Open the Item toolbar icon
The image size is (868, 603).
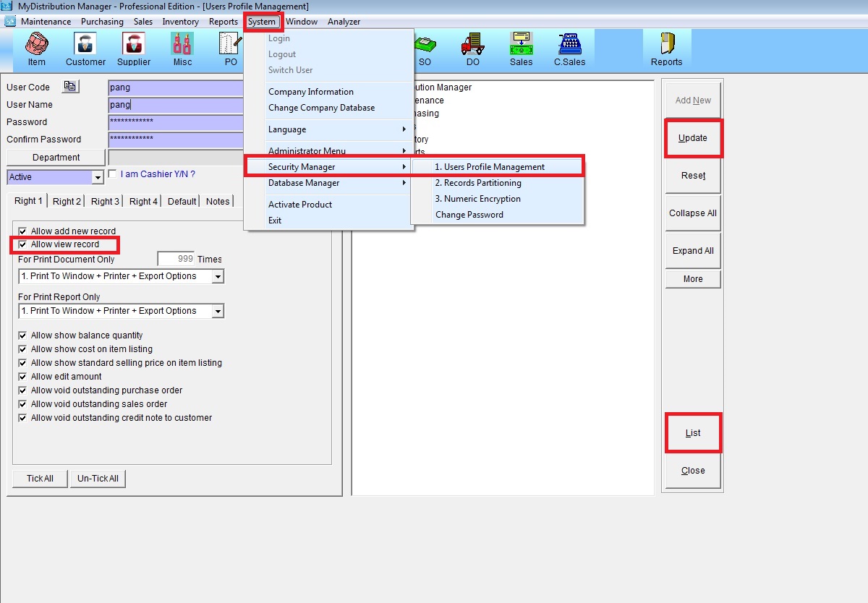coord(36,49)
